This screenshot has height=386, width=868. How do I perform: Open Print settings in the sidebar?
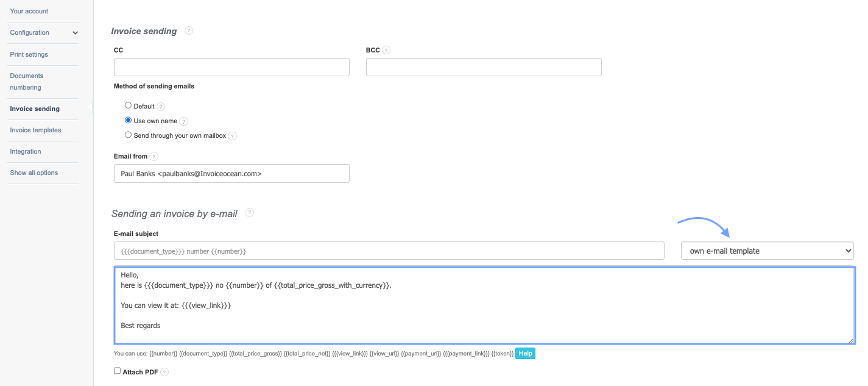click(x=29, y=54)
